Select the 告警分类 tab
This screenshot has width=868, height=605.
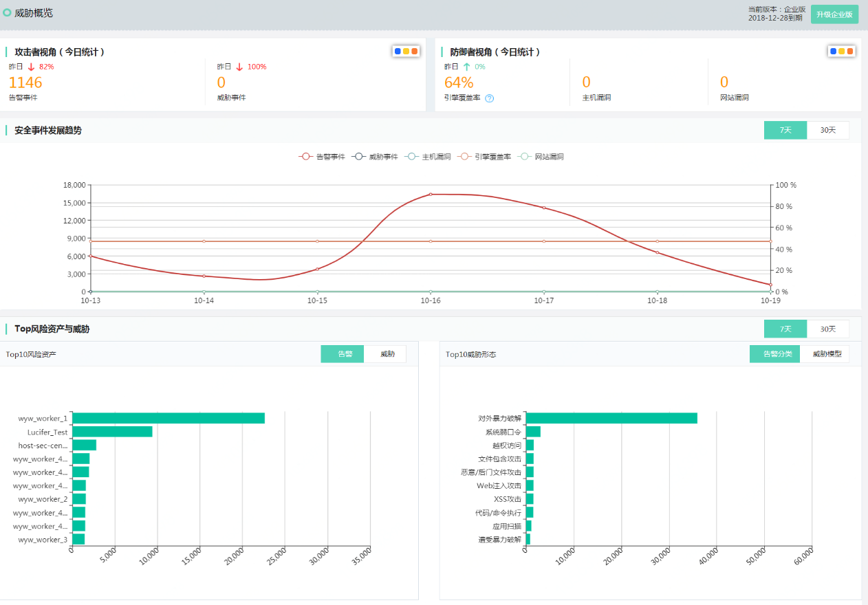774,353
